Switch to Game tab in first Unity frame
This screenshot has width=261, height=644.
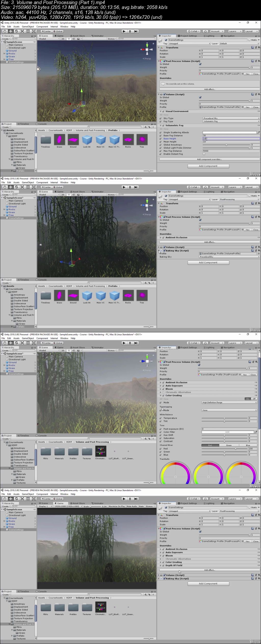pyautogui.click(x=59, y=36)
